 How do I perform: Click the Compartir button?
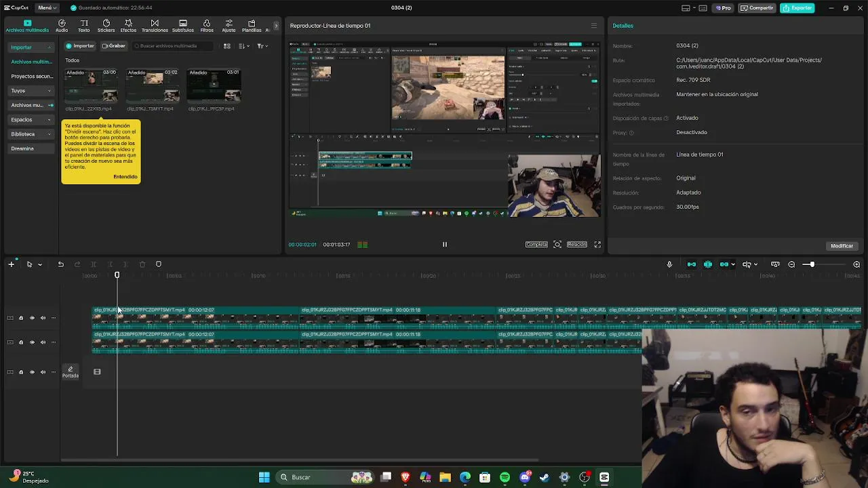point(757,8)
